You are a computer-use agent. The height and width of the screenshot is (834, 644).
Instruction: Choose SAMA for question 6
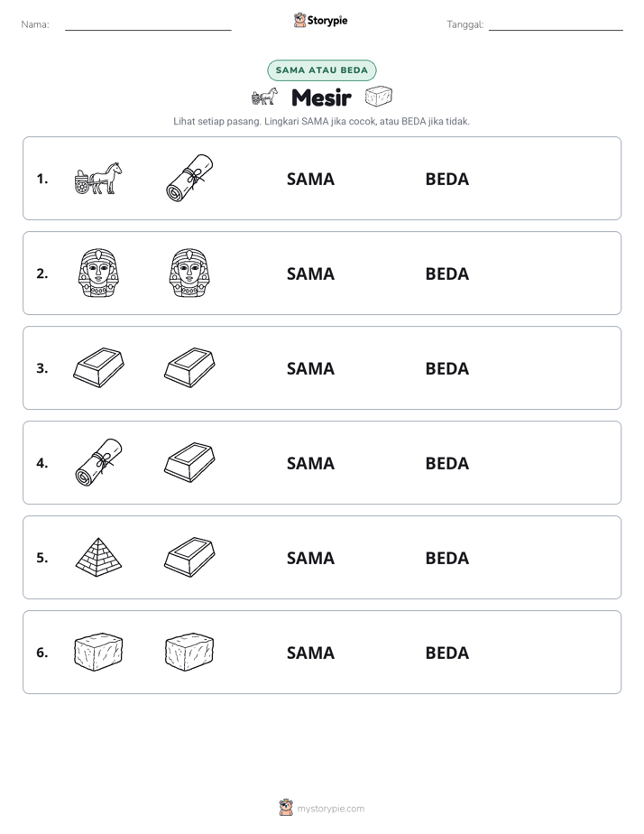[x=310, y=653]
